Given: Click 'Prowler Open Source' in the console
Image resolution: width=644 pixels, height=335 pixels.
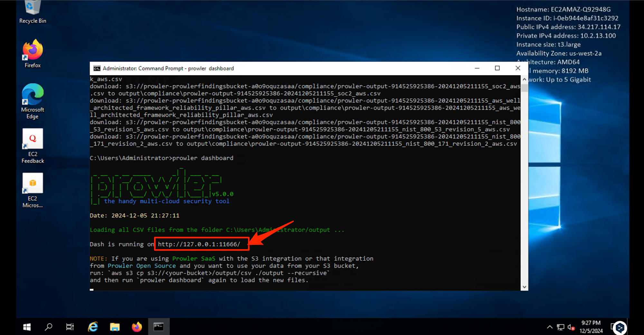Looking at the screenshot, I should pos(142,266).
